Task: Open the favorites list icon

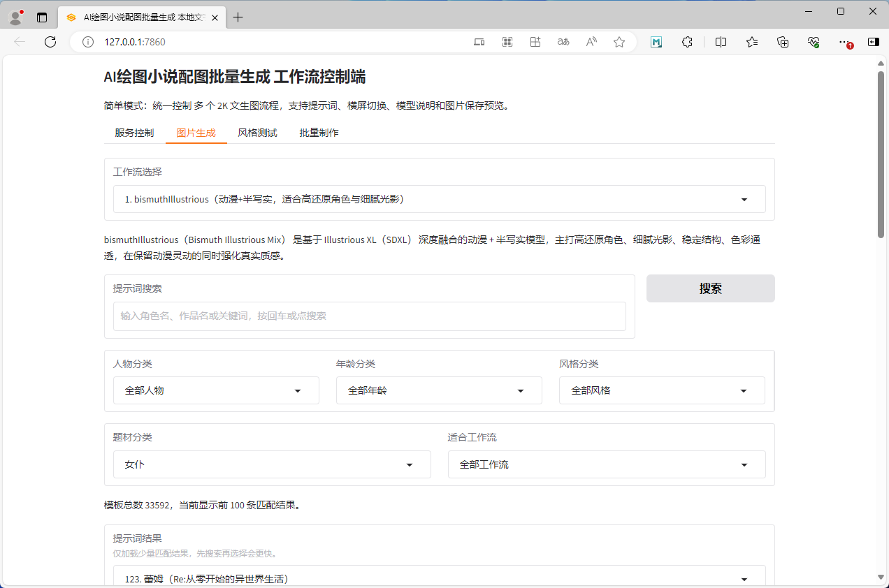Action: pos(752,42)
